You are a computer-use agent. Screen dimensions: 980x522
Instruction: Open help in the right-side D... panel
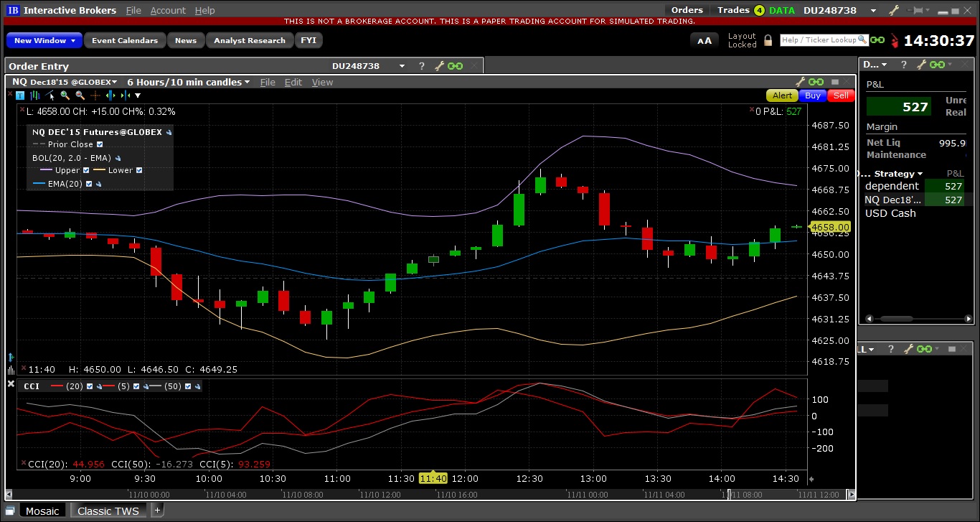point(903,65)
